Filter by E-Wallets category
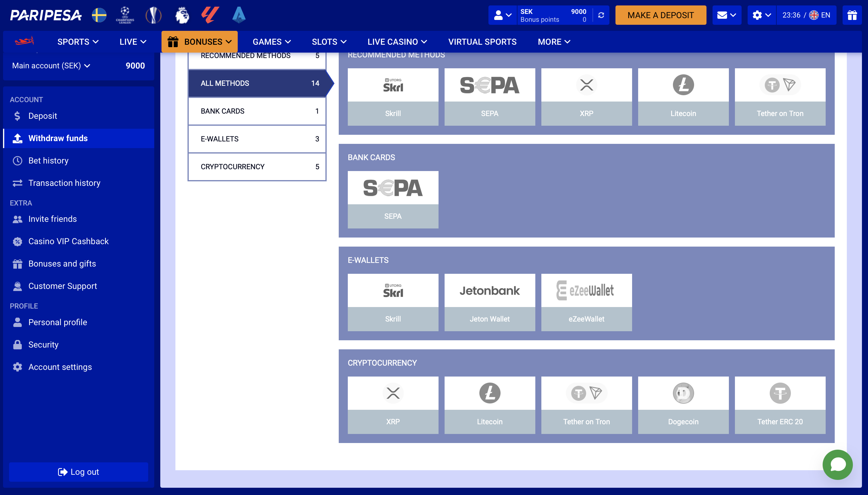 [257, 139]
